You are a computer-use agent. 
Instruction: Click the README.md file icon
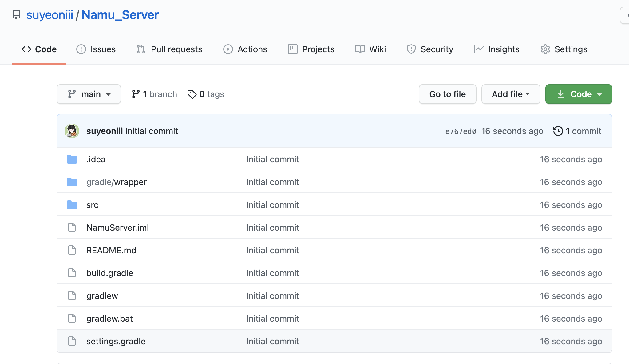pyautogui.click(x=72, y=250)
